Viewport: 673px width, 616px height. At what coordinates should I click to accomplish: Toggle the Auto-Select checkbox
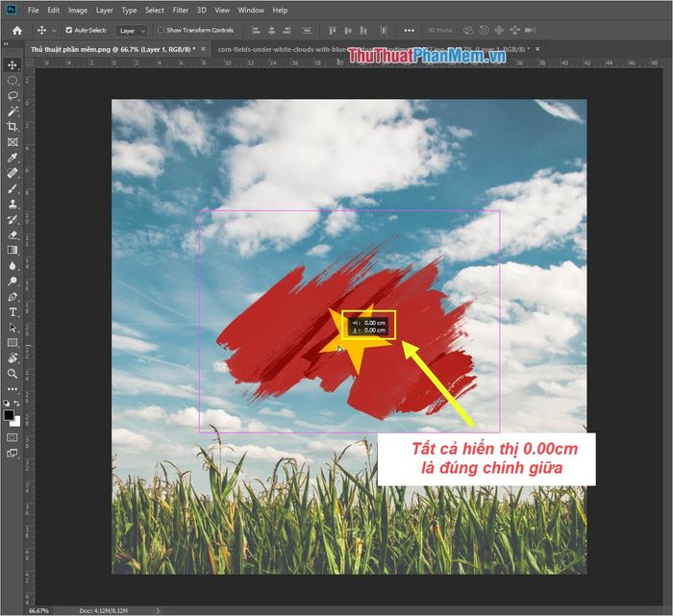point(68,30)
